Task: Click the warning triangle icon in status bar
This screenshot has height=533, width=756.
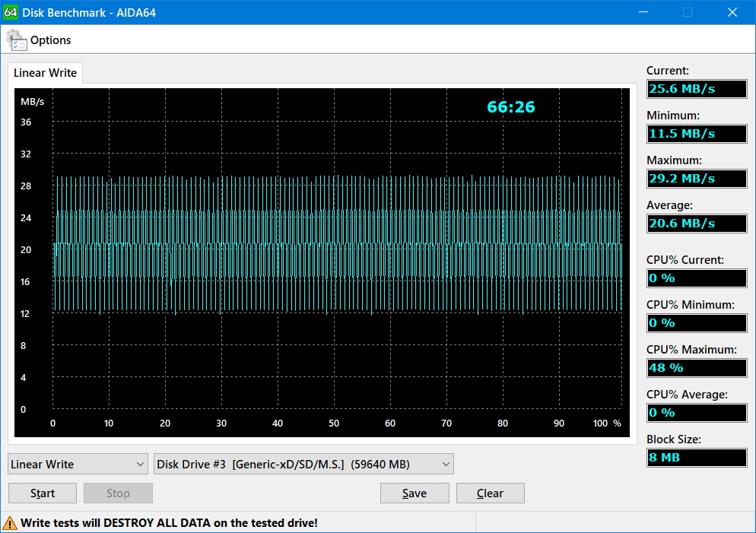Action: click(x=9, y=523)
